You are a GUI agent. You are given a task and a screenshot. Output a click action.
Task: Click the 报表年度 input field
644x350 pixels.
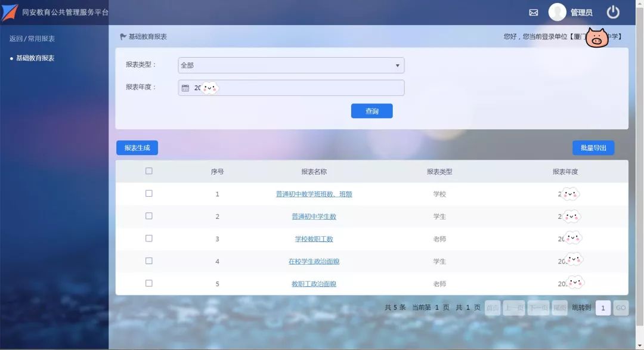(291, 88)
